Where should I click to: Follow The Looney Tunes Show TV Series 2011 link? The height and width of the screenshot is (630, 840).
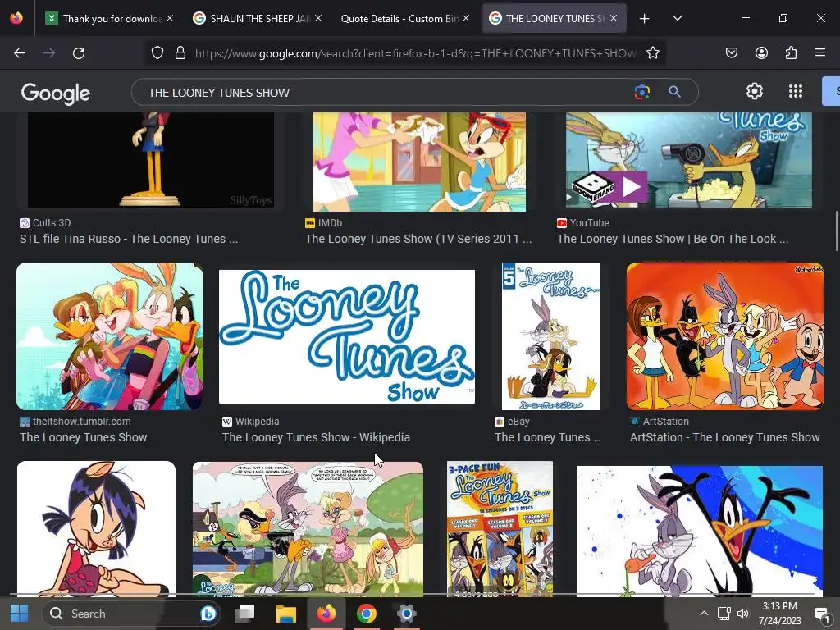coord(418,239)
